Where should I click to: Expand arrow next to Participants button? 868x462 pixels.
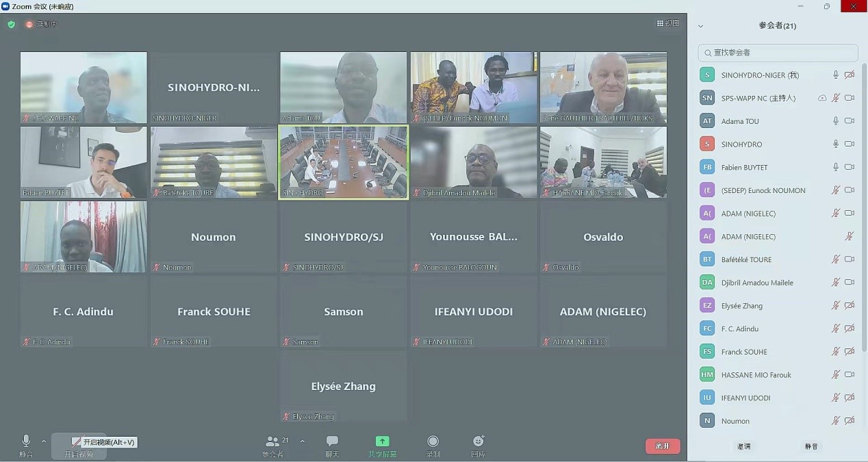coord(302,441)
